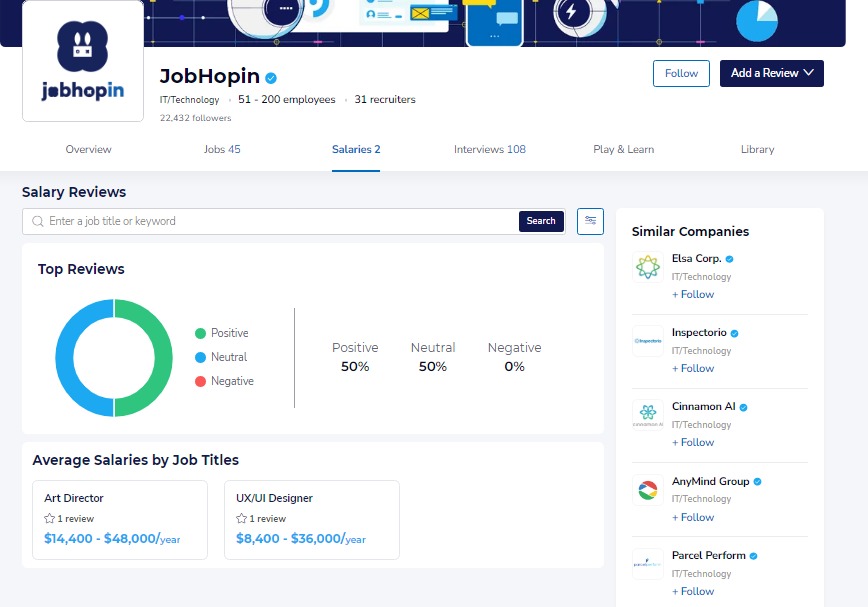Click the "Top Reviews" heading

tap(81, 269)
